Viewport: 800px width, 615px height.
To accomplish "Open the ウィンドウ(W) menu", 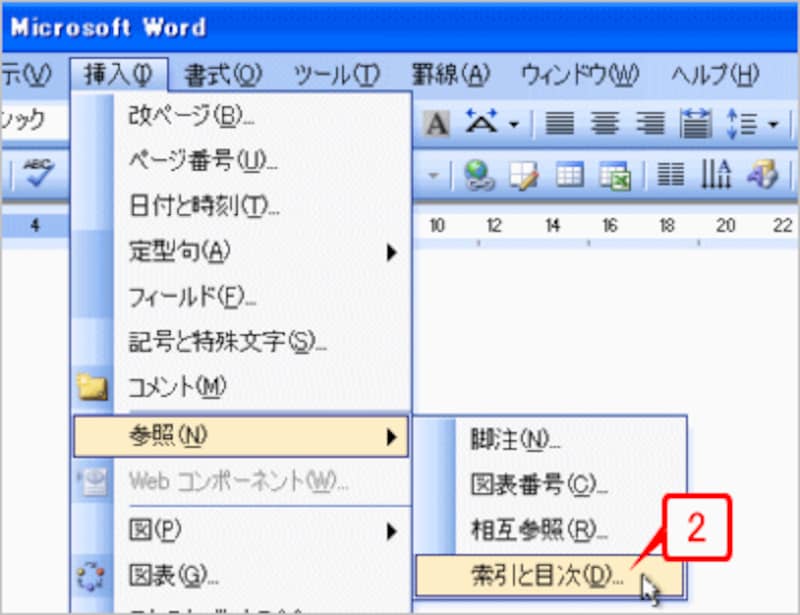I will click(x=580, y=75).
